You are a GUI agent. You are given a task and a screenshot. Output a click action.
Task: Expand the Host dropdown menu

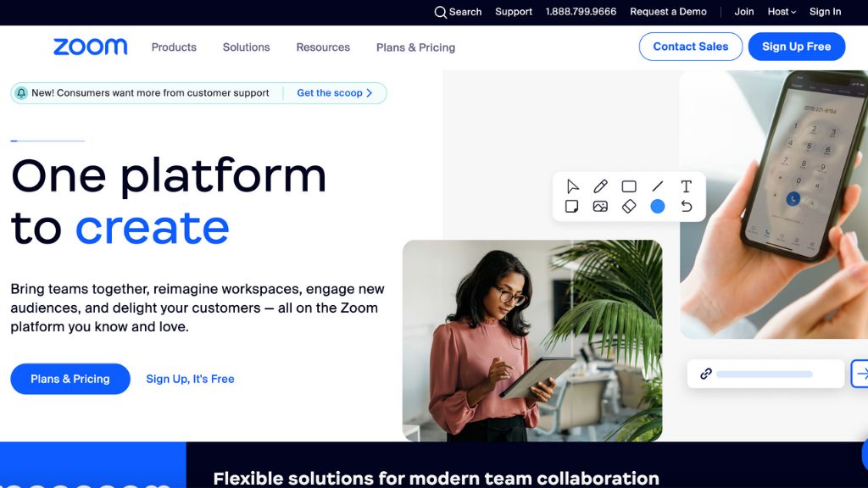coord(782,12)
